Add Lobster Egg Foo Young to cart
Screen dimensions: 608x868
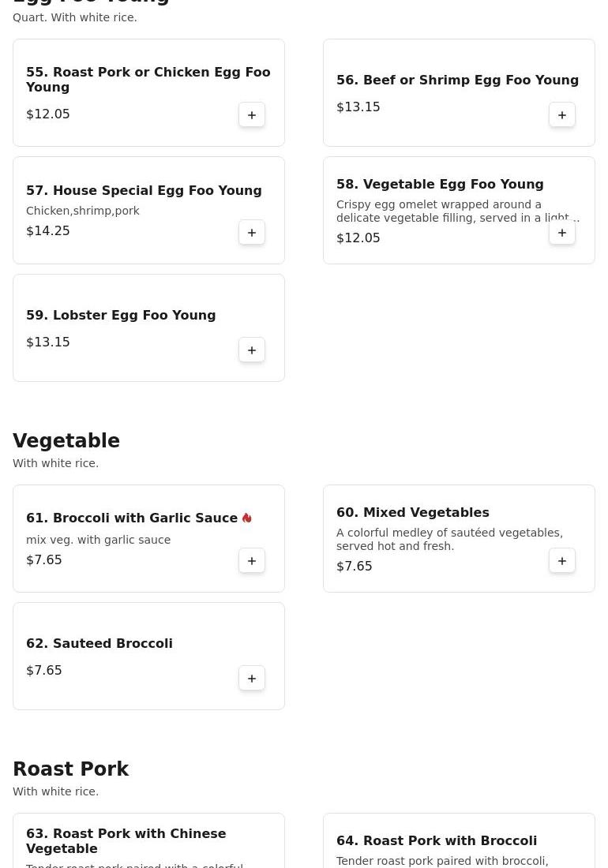(x=251, y=350)
